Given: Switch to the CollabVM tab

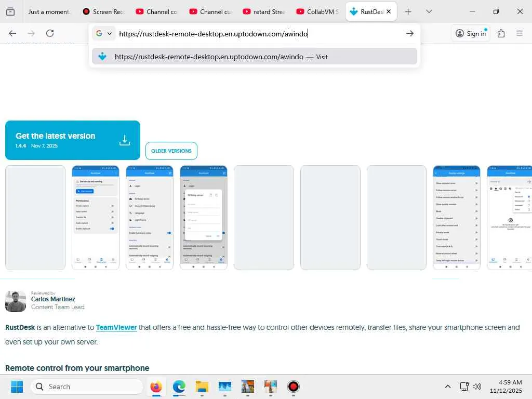Looking at the screenshot, I should pyautogui.click(x=318, y=11).
